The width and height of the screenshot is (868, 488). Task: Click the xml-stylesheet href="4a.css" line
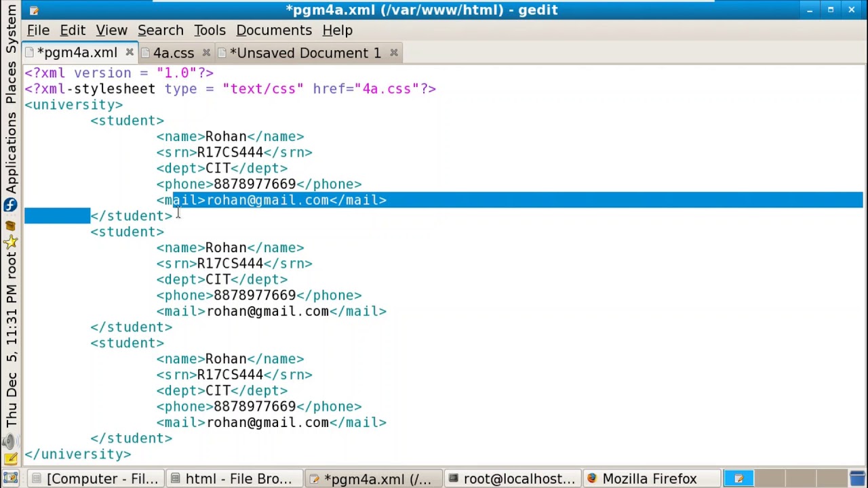(x=231, y=89)
